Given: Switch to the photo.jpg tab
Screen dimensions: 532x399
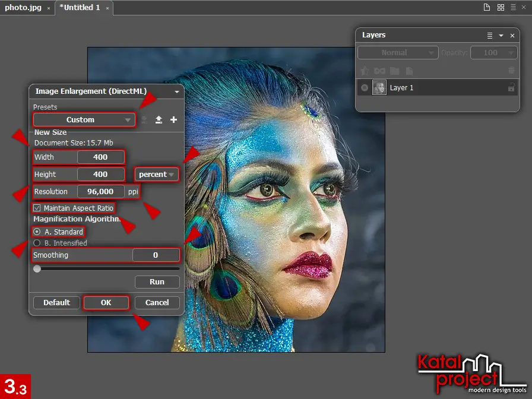Looking at the screenshot, I should click(23, 8).
